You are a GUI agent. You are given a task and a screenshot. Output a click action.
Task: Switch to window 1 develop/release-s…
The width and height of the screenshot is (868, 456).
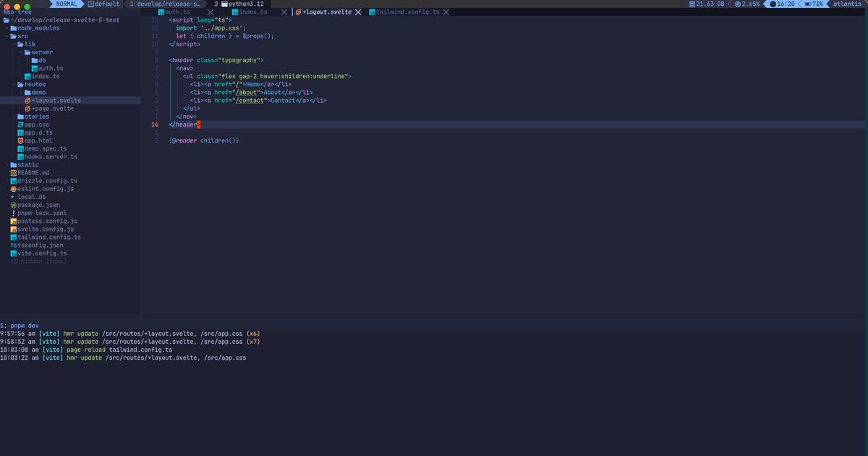(165, 4)
